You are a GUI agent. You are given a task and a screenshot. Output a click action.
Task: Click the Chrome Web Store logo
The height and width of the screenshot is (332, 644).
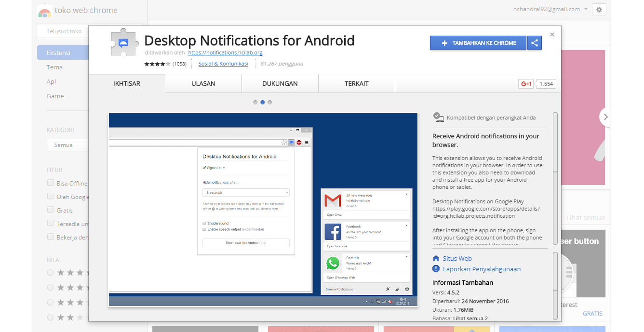click(x=45, y=11)
